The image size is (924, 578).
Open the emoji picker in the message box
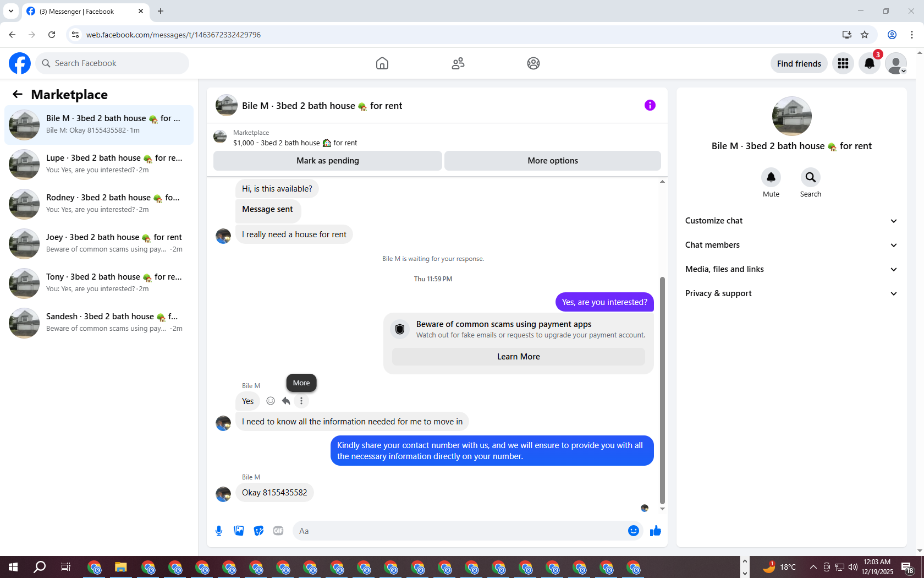coord(634,531)
